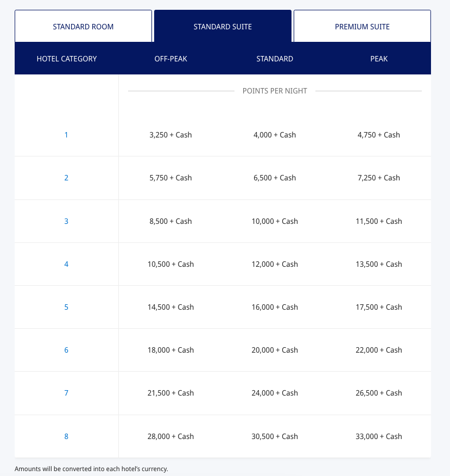Click the 3,250 + Cash off-peak cell

(171, 135)
